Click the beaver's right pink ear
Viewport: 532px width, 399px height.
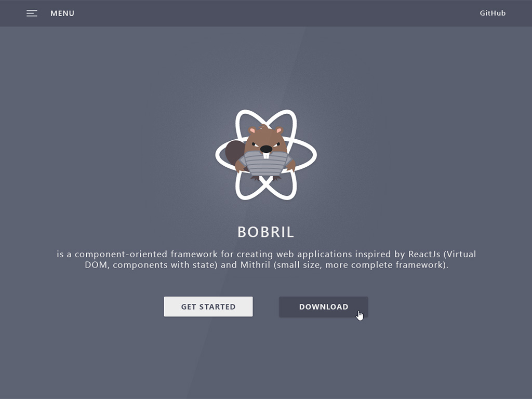[279, 130]
